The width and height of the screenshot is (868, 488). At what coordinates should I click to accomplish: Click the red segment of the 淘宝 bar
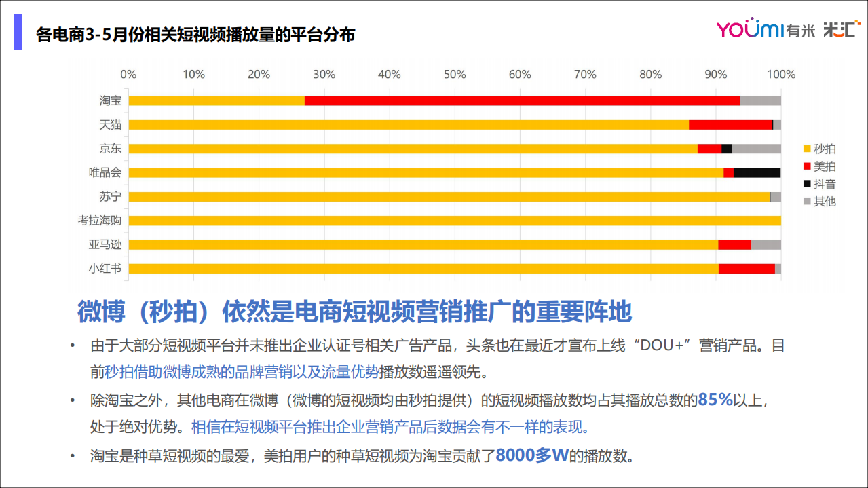[x=523, y=100]
